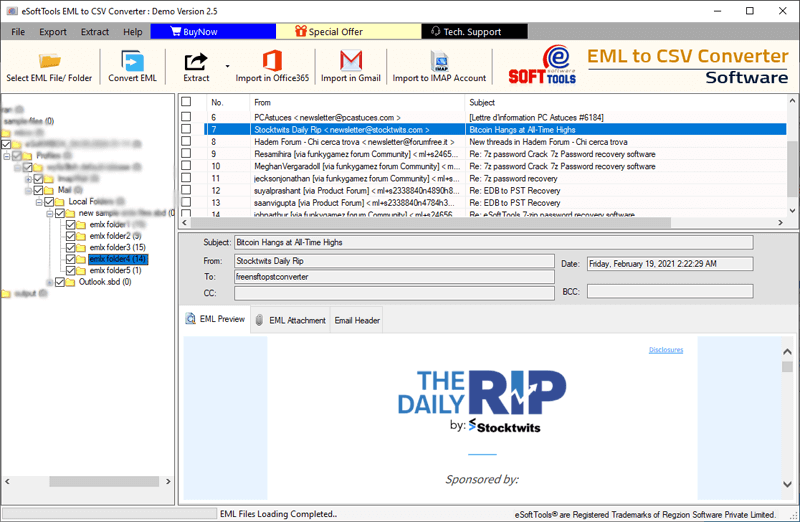
Task: Uncheck the emlx folder3 checkbox
Action: pyautogui.click(x=70, y=247)
